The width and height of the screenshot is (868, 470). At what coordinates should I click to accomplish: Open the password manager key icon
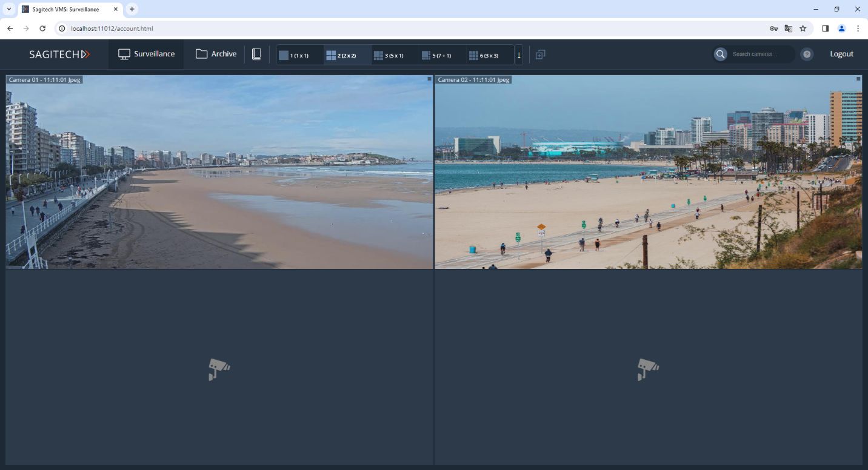[x=774, y=28]
